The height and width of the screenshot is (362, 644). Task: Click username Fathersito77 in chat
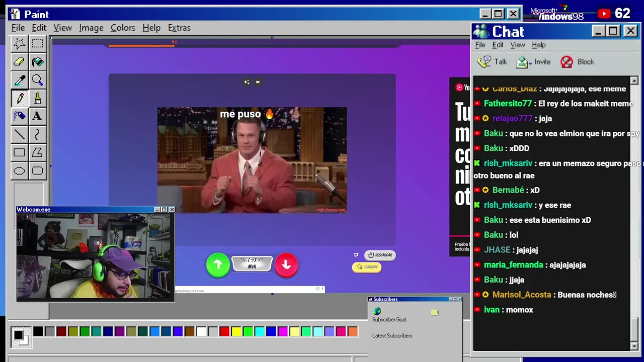coord(508,104)
